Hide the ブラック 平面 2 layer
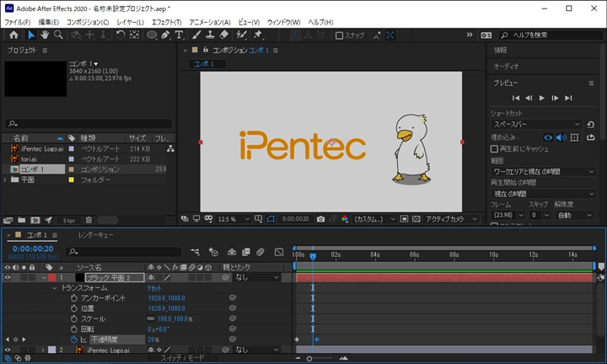This screenshot has height=364, width=607. point(8,277)
